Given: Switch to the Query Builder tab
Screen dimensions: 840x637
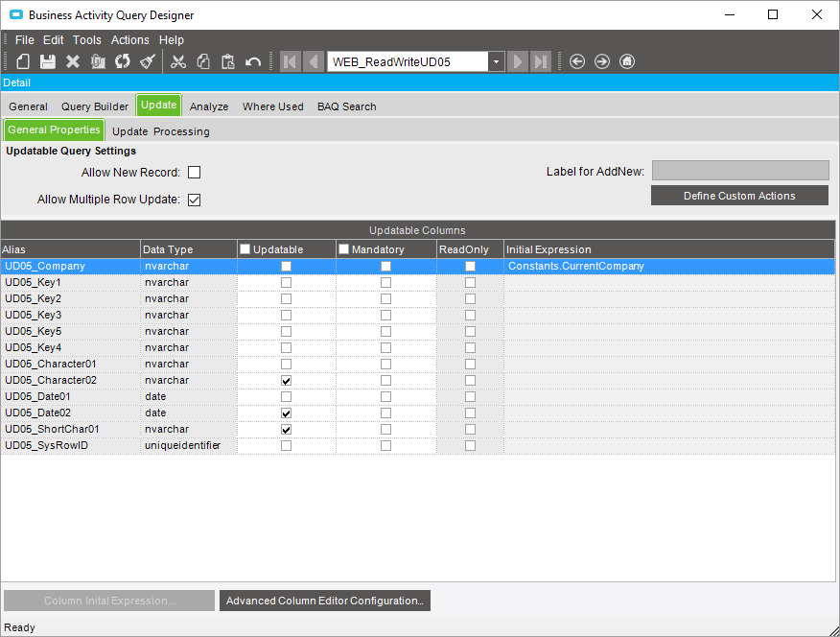Looking at the screenshot, I should click(x=95, y=106).
